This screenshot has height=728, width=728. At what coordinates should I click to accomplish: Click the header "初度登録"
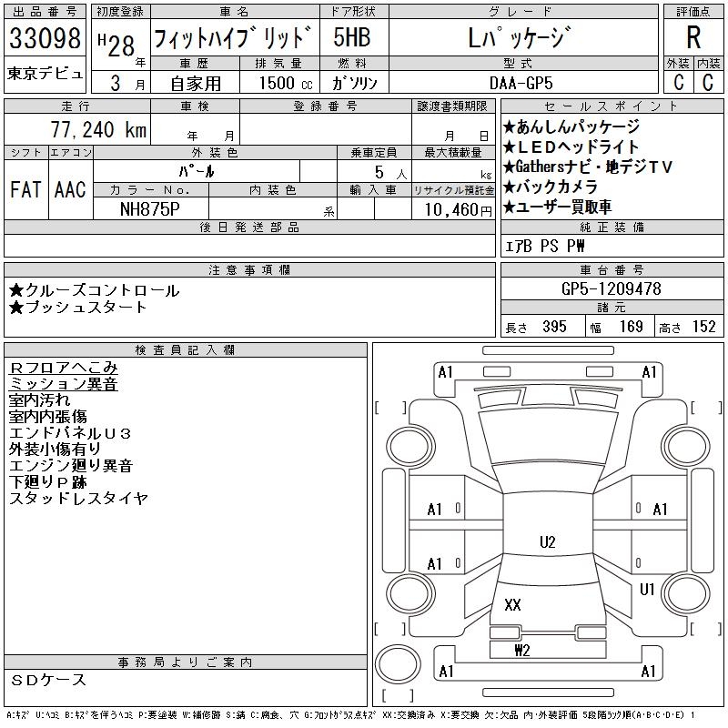(x=120, y=12)
